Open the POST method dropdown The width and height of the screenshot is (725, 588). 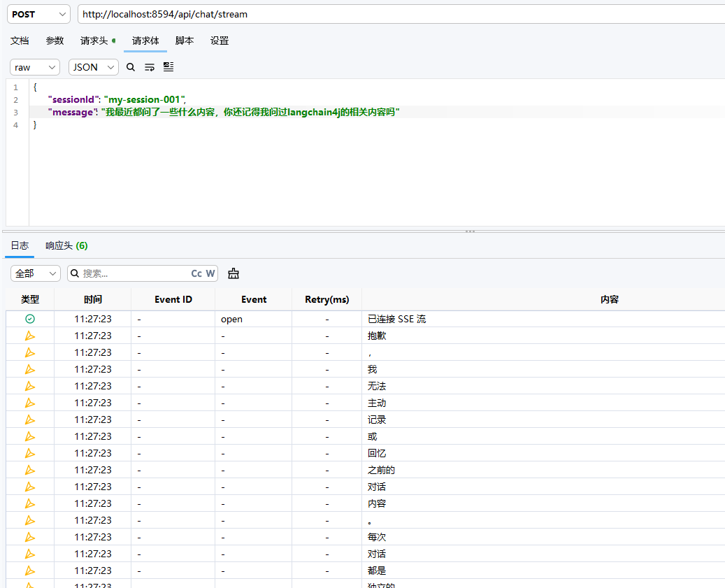coord(39,14)
